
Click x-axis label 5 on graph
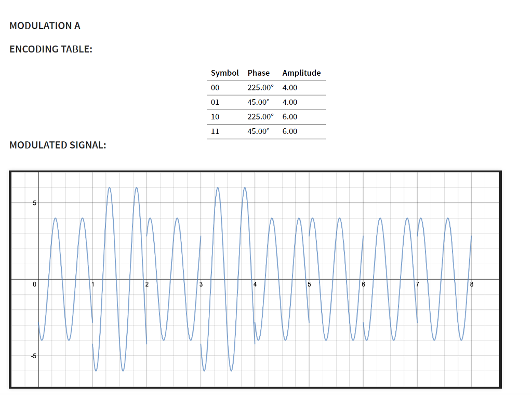tap(309, 284)
